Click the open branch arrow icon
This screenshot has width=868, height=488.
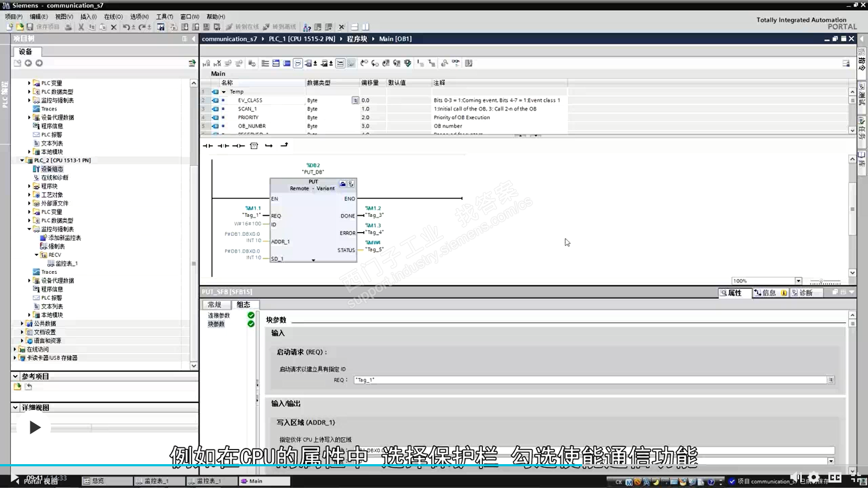coord(269,145)
